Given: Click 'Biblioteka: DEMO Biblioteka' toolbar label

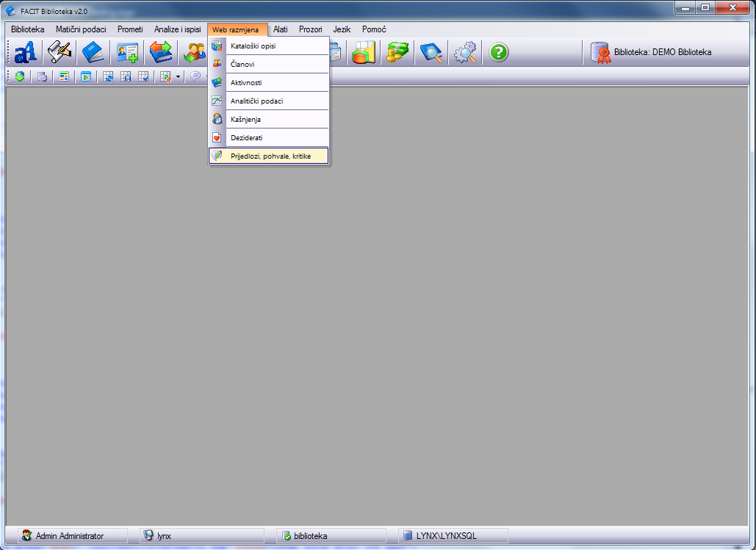Looking at the screenshot, I should point(662,53).
